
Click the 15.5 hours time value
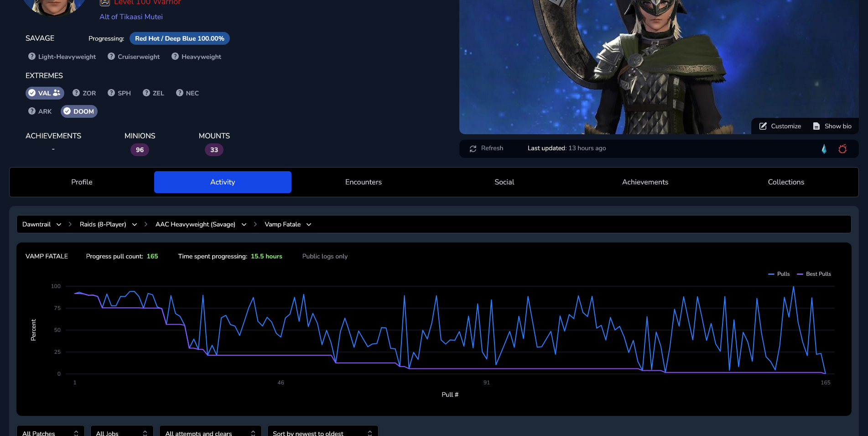click(266, 256)
